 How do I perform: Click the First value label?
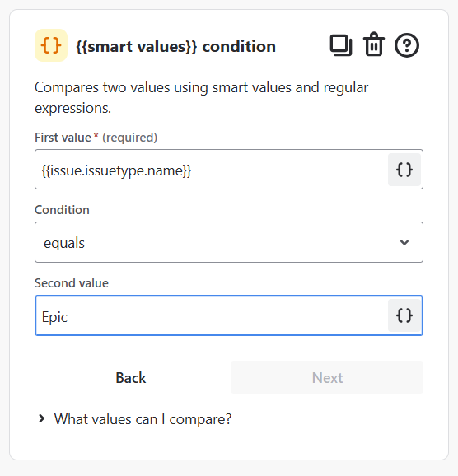pos(63,138)
